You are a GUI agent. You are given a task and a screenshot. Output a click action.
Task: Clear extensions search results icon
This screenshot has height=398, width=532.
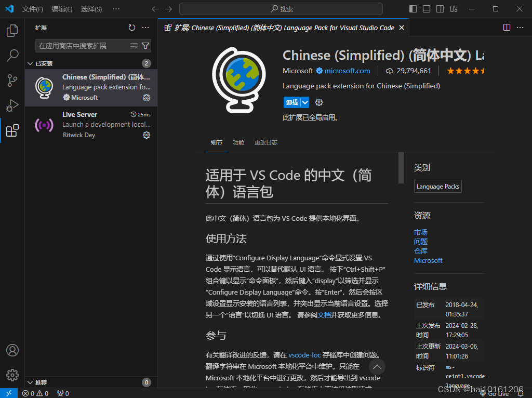[134, 46]
